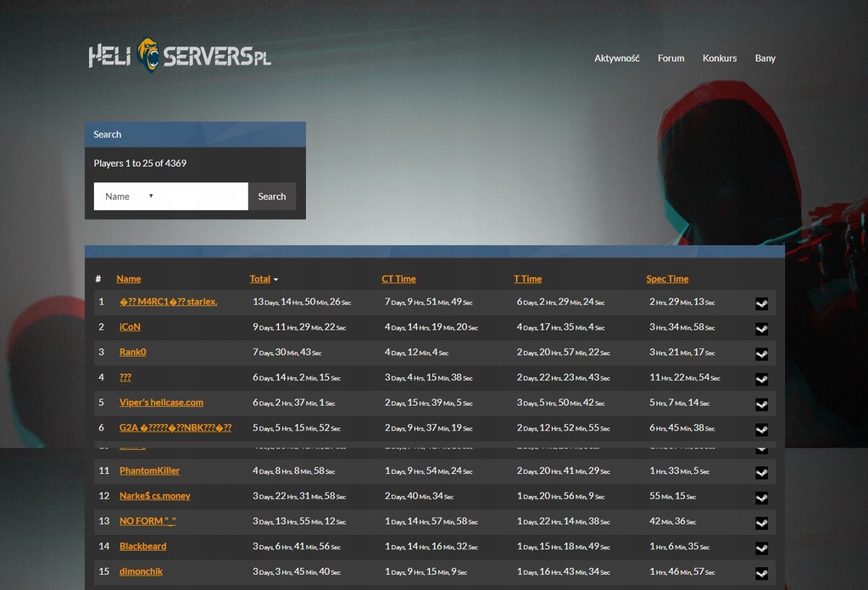Image resolution: width=868 pixels, height=590 pixels.
Task: Open Steam profile icon for iCoN
Action: click(x=761, y=329)
